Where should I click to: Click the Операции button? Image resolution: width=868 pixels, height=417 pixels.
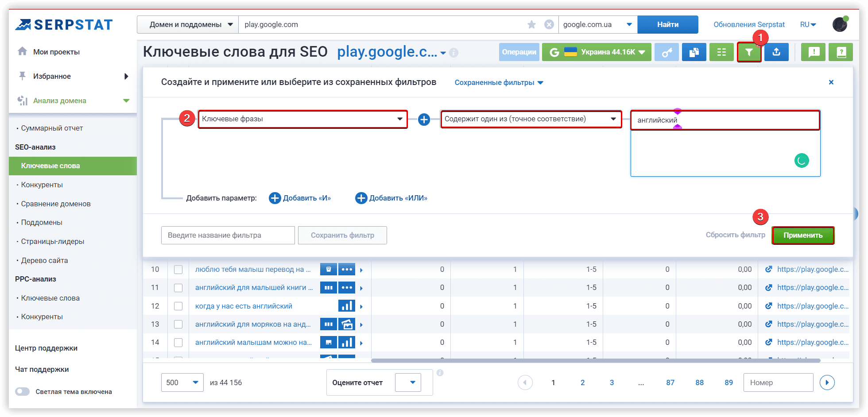[519, 52]
